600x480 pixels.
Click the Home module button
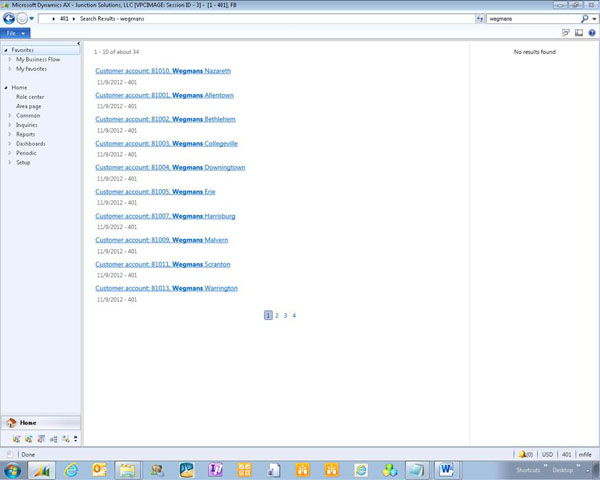41,423
